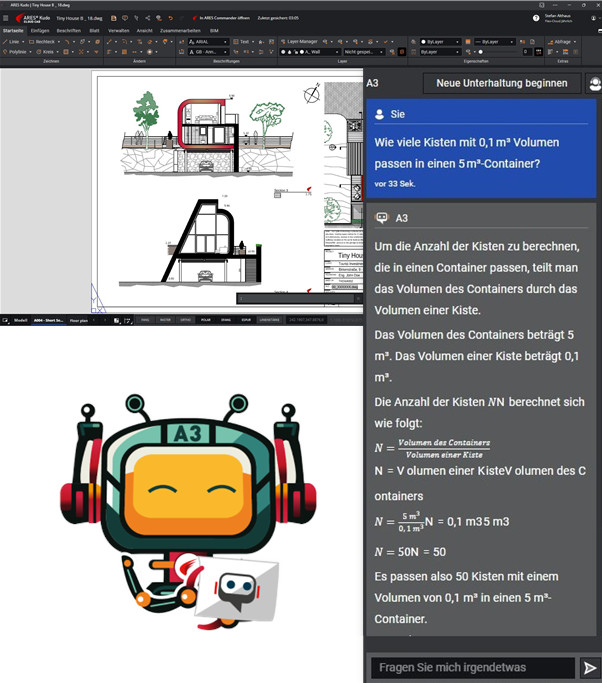Toggle the RASTER grid mode

[165, 320]
